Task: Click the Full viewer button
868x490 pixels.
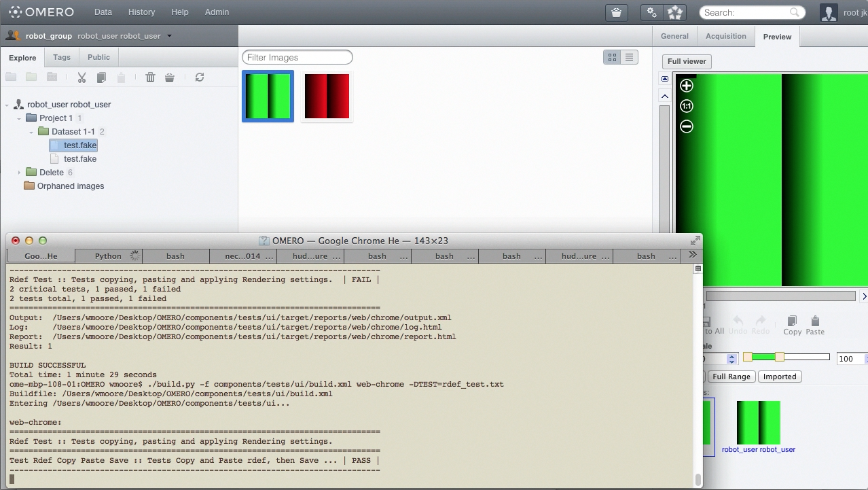Action: (687, 61)
